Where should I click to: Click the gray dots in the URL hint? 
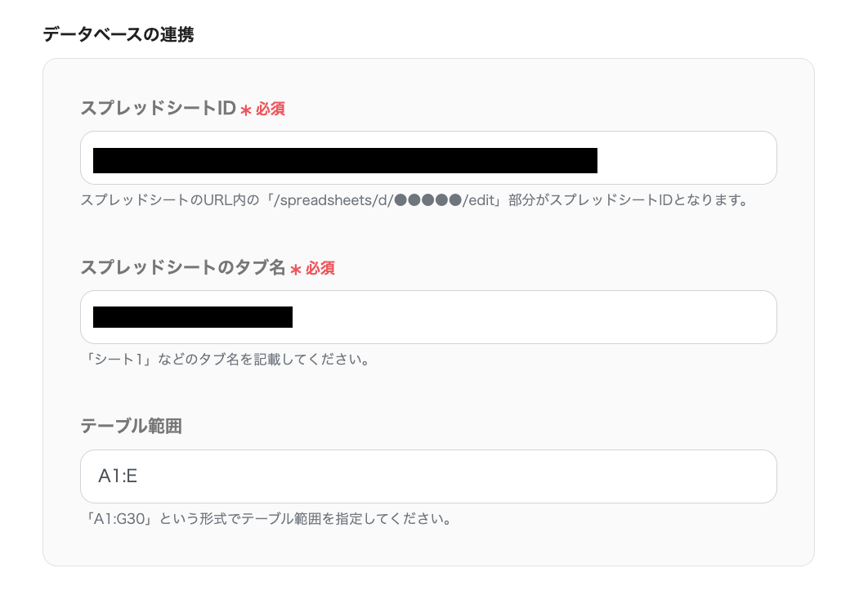click(x=428, y=200)
